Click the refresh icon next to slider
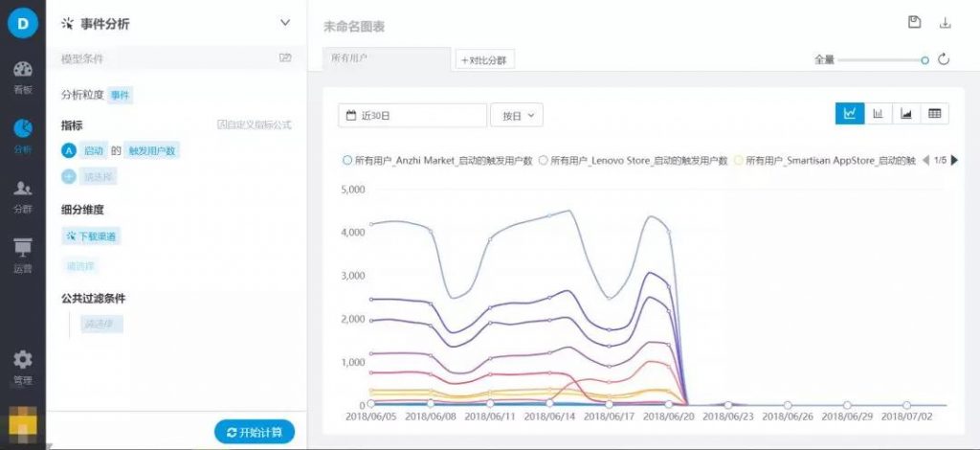 pyautogui.click(x=944, y=59)
